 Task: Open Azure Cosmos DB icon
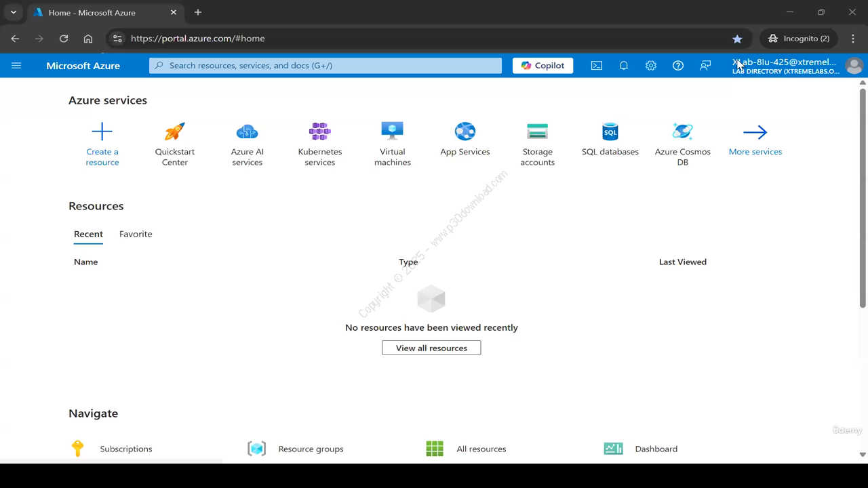pos(683,131)
